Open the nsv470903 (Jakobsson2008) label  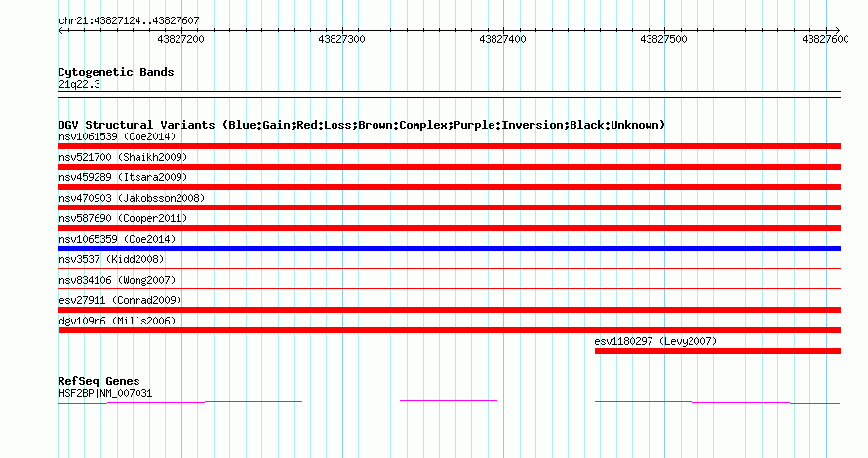click(x=132, y=198)
